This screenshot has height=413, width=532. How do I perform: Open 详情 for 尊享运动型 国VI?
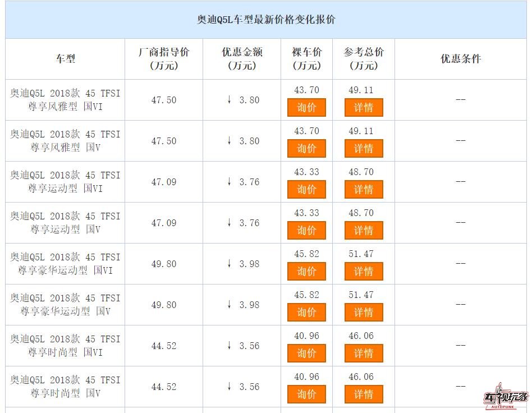coord(364,189)
